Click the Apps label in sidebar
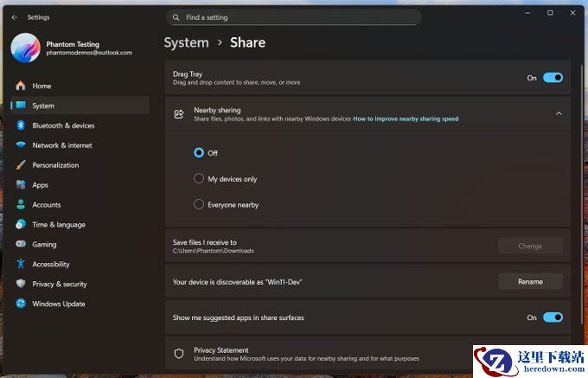This screenshot has height=378, width=588. (40, 185)
